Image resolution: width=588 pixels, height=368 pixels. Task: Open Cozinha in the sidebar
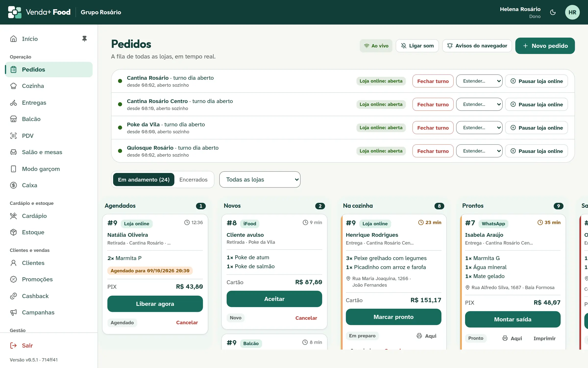point(49,86)
